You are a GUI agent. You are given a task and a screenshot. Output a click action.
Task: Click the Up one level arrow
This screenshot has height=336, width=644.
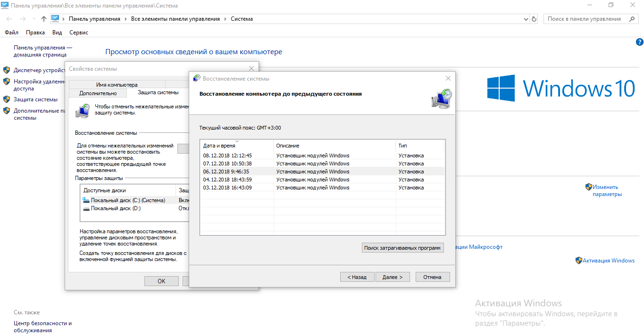point(44,19)
